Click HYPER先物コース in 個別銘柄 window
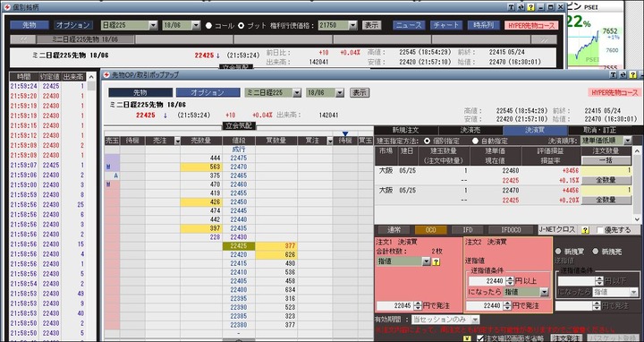Viewport: 644px width, 342px height. (x=531, y=25)
